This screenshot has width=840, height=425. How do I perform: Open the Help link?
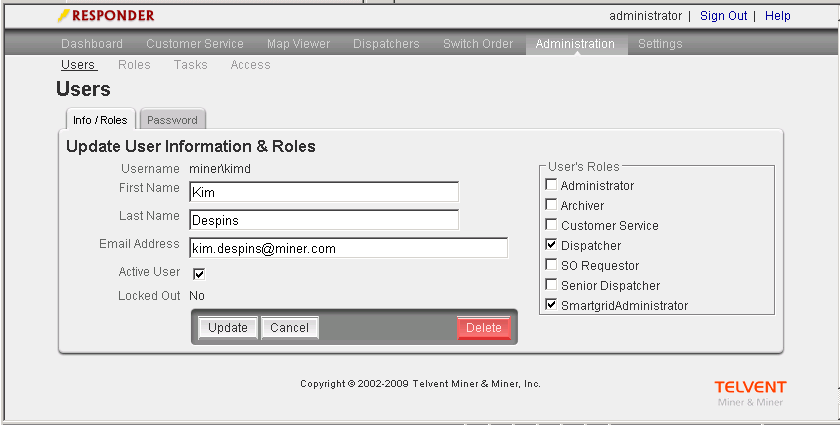pos(777,16)
